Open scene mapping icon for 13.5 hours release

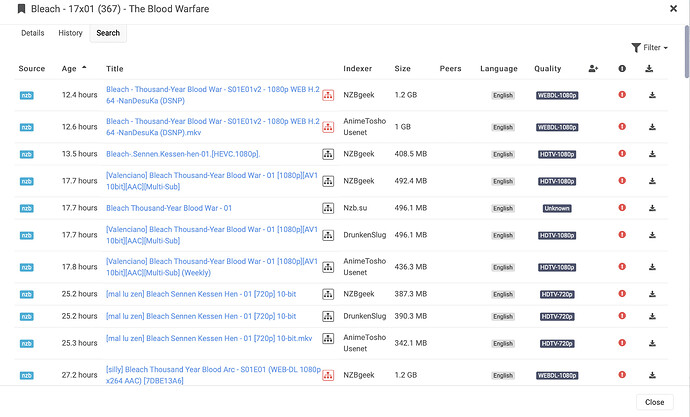[x=328, y=154]
